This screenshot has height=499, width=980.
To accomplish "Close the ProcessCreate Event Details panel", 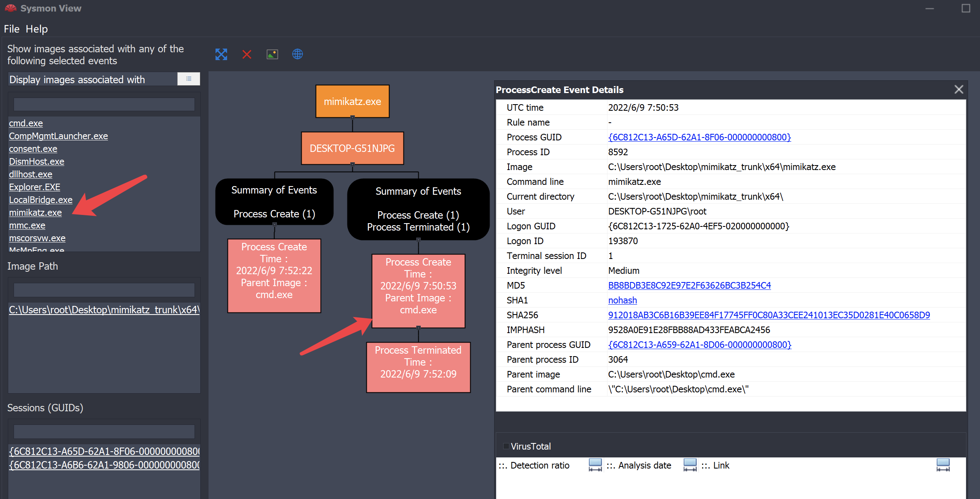I will [x=959, y=90].
